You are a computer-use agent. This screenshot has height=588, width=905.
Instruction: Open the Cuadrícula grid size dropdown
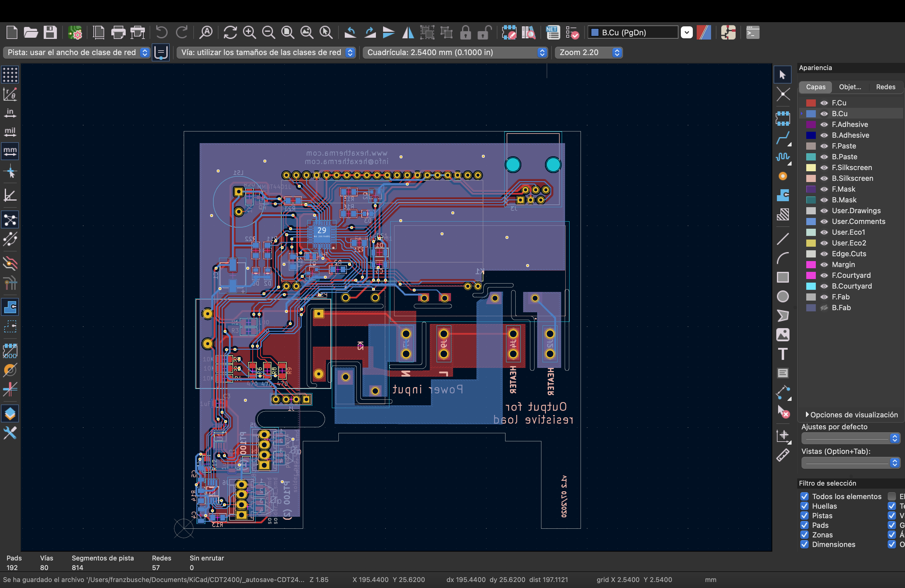pyautogui.click(x=542, y=52)
